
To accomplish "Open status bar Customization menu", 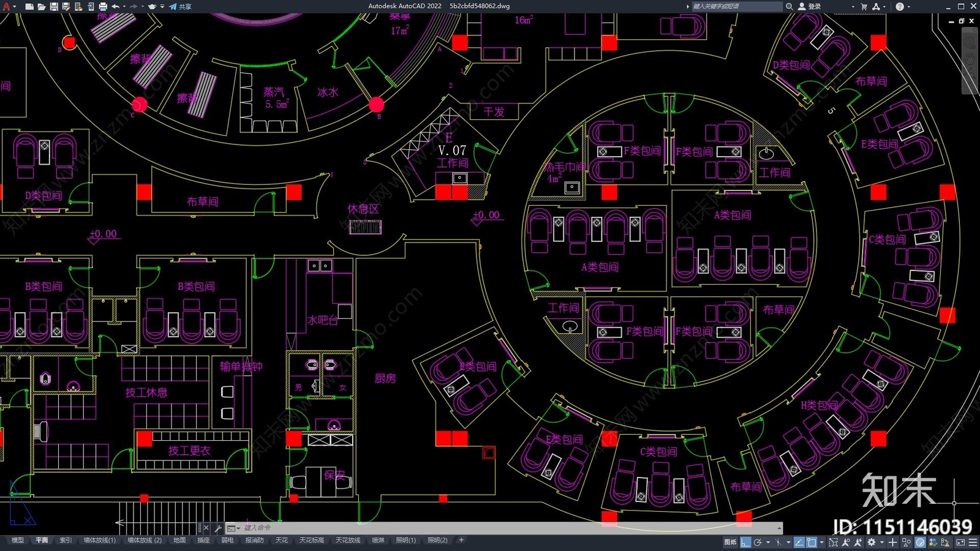I will 973,542.
